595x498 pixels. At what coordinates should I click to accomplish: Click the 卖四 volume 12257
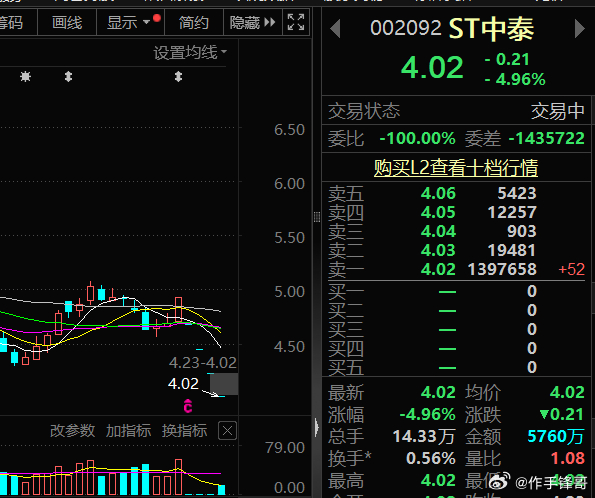coord(512,212)
